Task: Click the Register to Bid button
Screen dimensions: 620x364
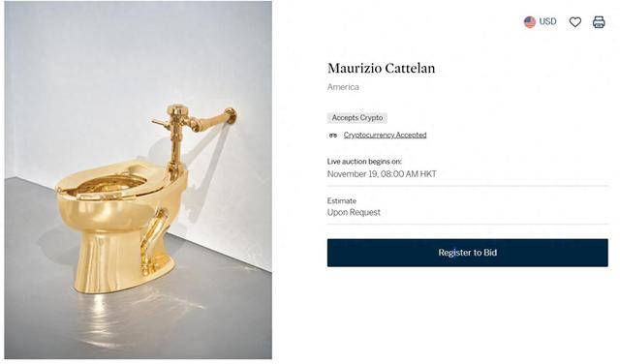Action: 467,253
